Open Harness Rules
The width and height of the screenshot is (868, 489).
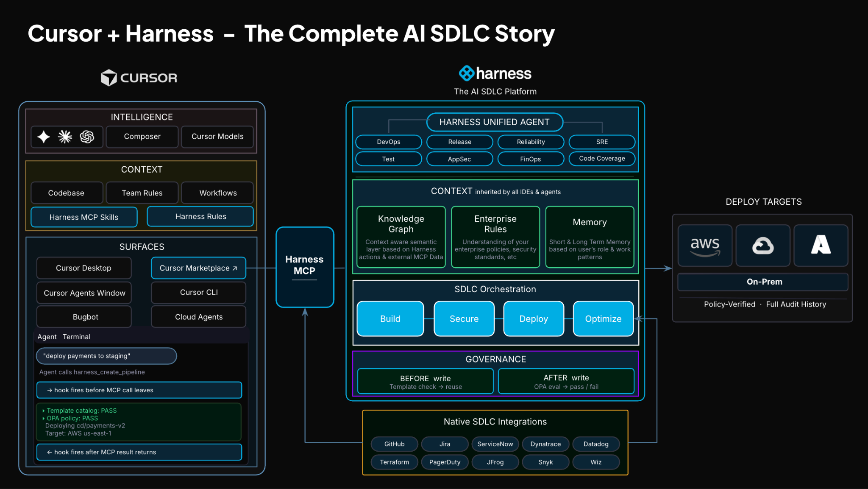tap(200, 216)
